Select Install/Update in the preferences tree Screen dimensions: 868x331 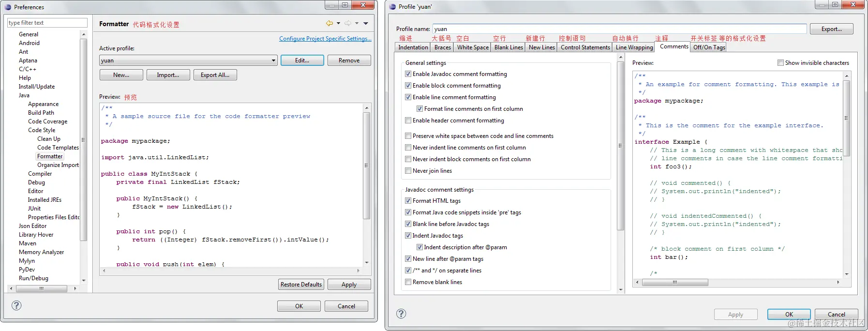(37, 87)
